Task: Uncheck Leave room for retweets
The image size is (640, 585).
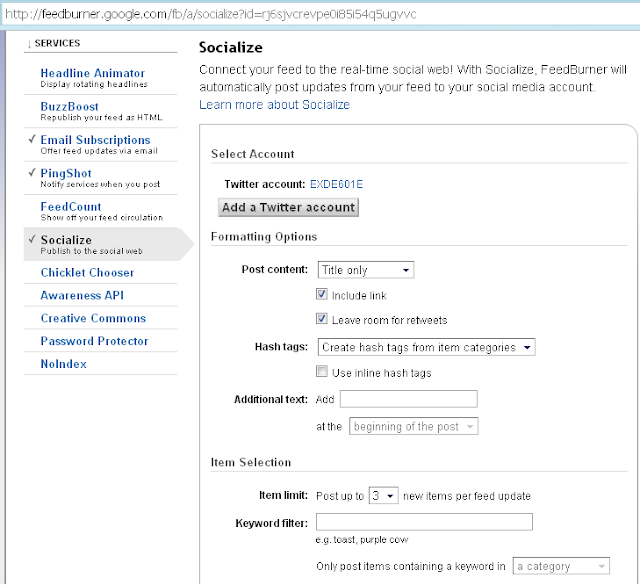Action: [x=322, y=319]
